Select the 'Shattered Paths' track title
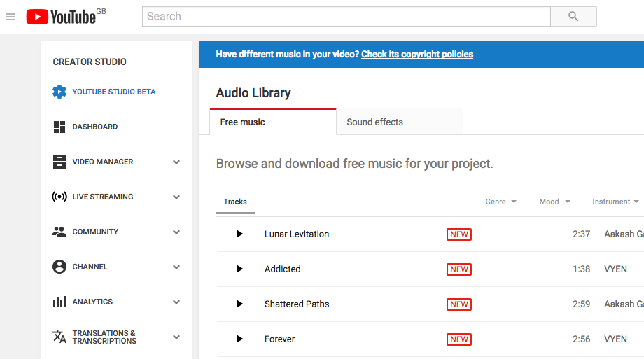Viewport: 644px width, 359px height. (297, 304)
